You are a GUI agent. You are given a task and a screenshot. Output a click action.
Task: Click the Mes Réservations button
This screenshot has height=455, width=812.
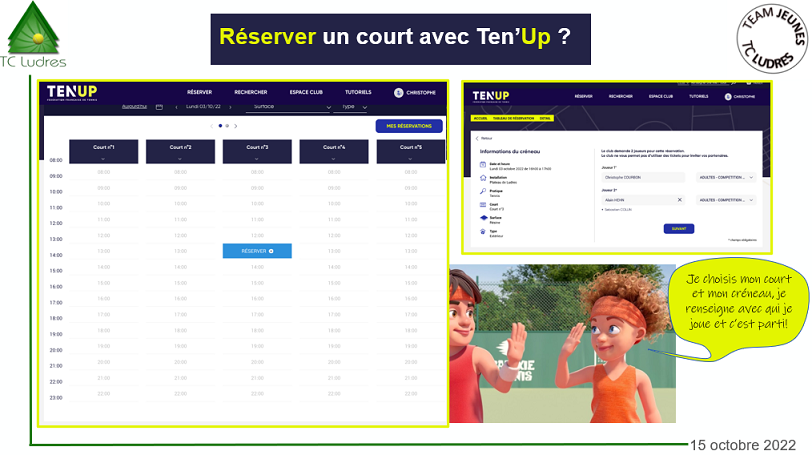pyautogui.click(x=408, y=126)
